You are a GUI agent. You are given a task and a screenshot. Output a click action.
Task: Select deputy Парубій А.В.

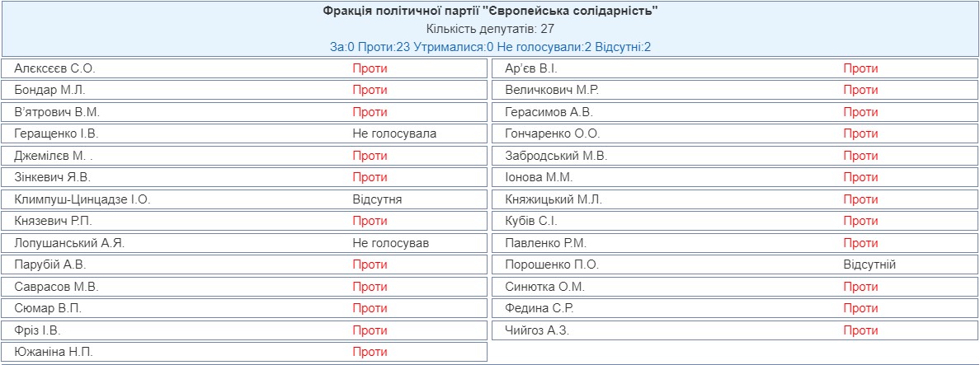pyautogui.click(x=50, y=264)
